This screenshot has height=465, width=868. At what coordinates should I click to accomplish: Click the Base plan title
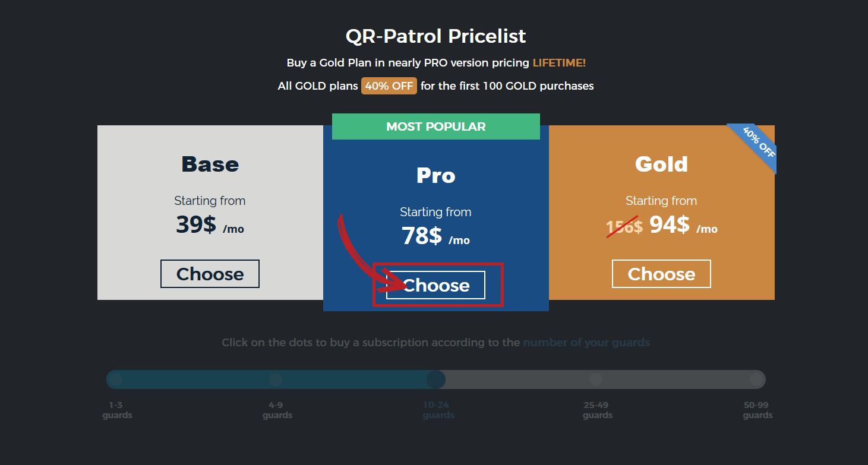210,164
